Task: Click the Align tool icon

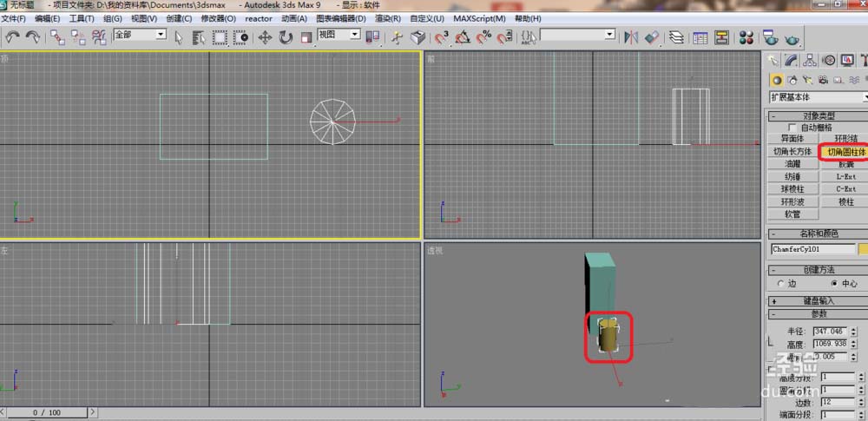Action: pos(652,37)
